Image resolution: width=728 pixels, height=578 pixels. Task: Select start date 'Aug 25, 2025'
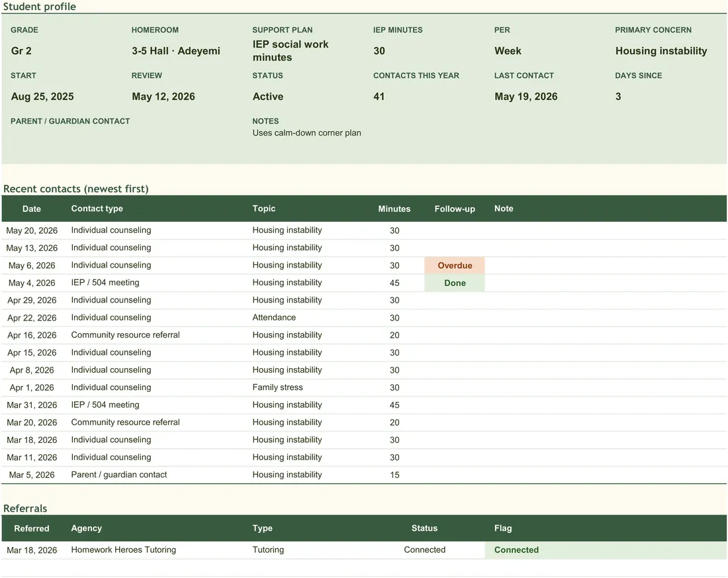coord(42,96)
